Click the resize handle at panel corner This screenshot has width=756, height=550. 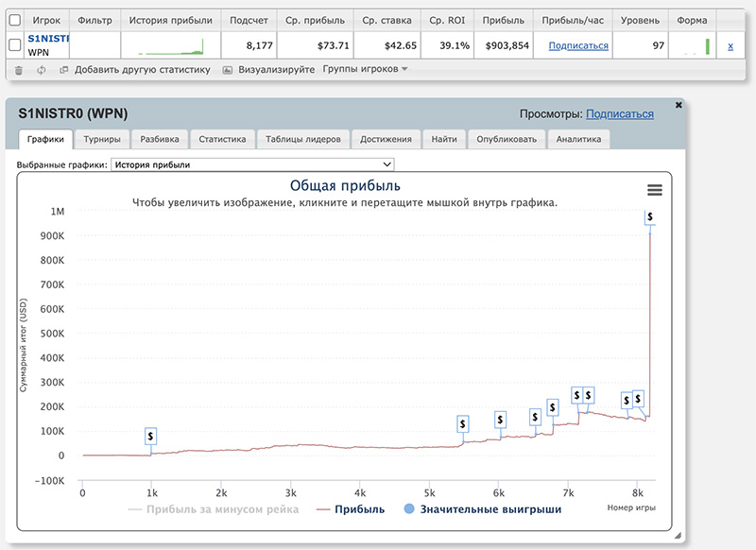click(677, 536)
